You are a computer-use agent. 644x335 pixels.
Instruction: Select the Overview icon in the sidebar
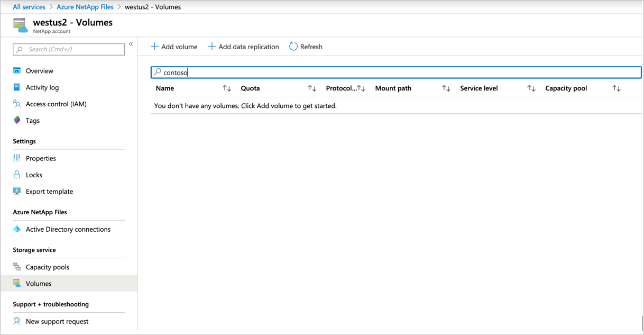coord(16,70)
